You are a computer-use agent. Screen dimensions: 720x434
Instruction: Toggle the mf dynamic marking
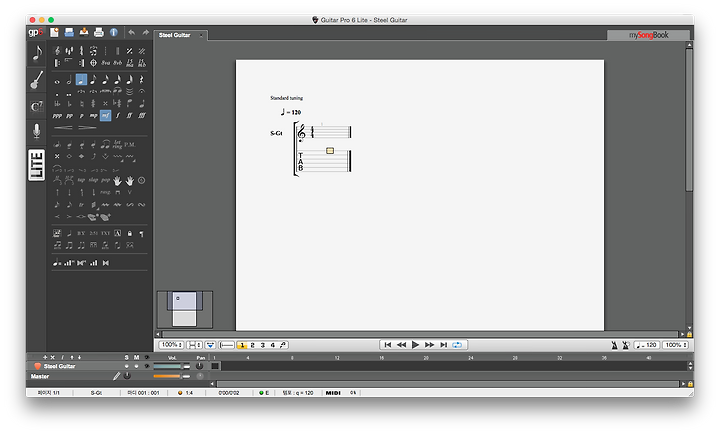point(106,115)
